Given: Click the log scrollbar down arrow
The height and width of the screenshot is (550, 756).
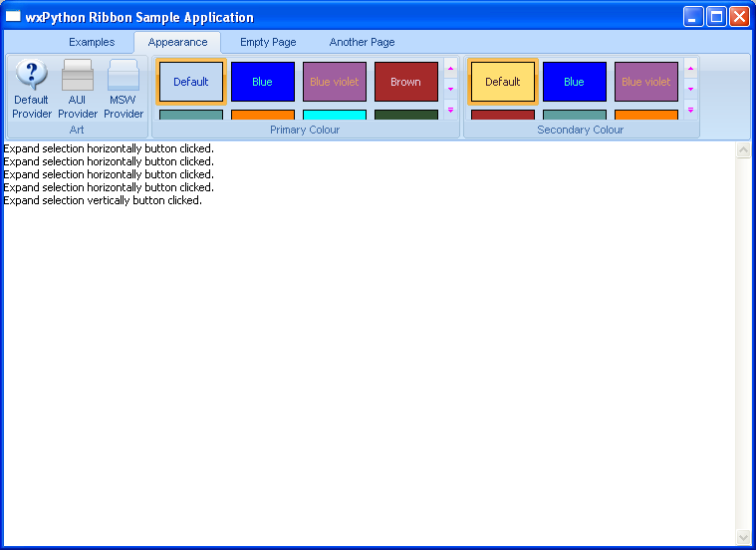Looking at the screenshot, I should click(x=742, y=537).
